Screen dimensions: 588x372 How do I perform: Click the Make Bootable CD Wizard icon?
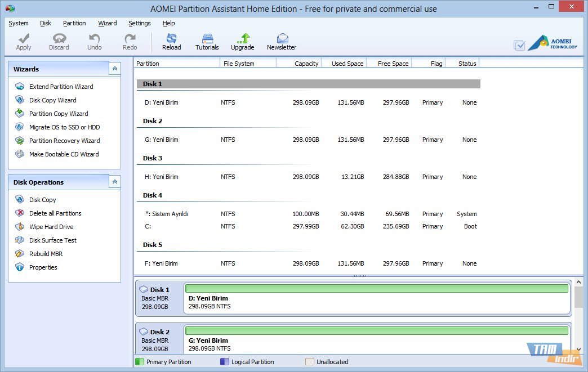pyautogui.click(x=20, y=154)
